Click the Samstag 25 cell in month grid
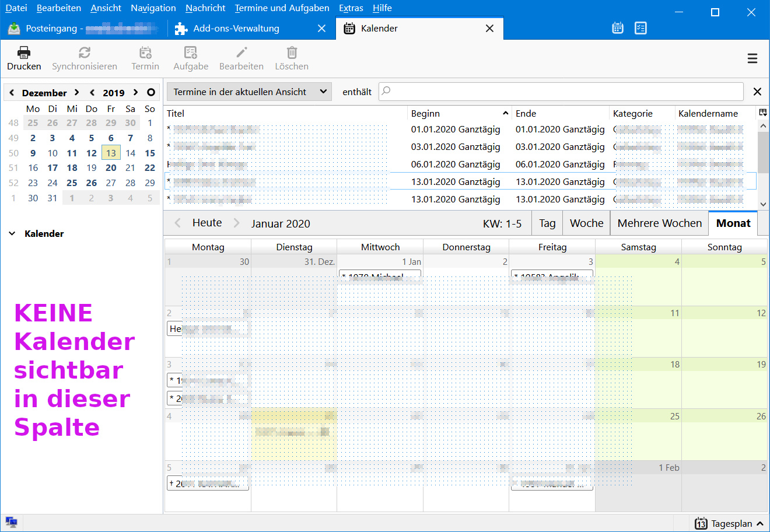Viewport: 770px width, 532px height. [638, 434]
